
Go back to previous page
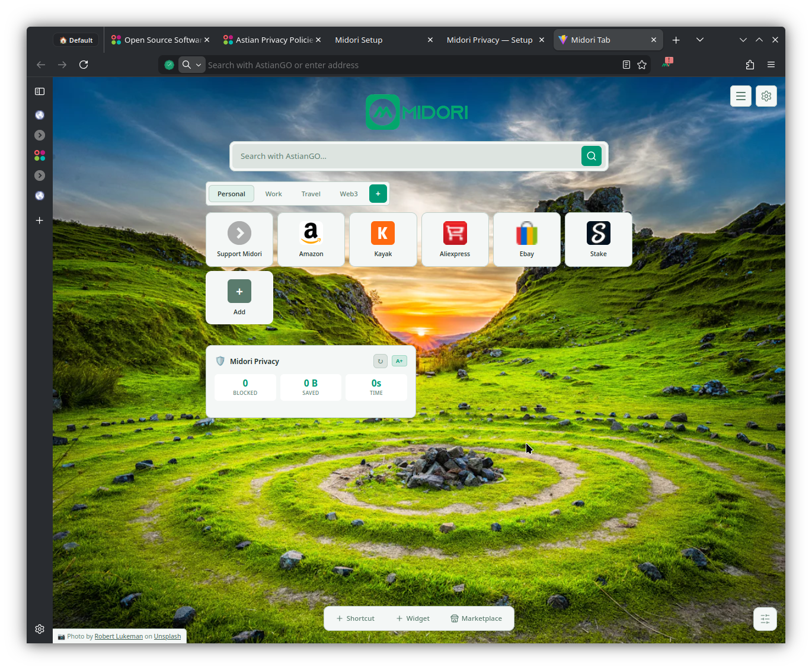[41, 65]
